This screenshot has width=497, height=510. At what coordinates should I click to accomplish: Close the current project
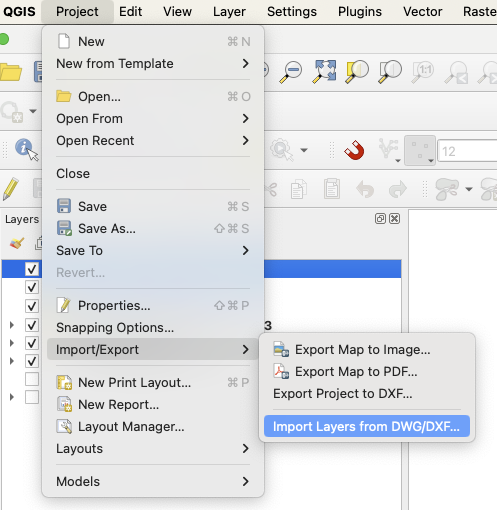[153, 174]
